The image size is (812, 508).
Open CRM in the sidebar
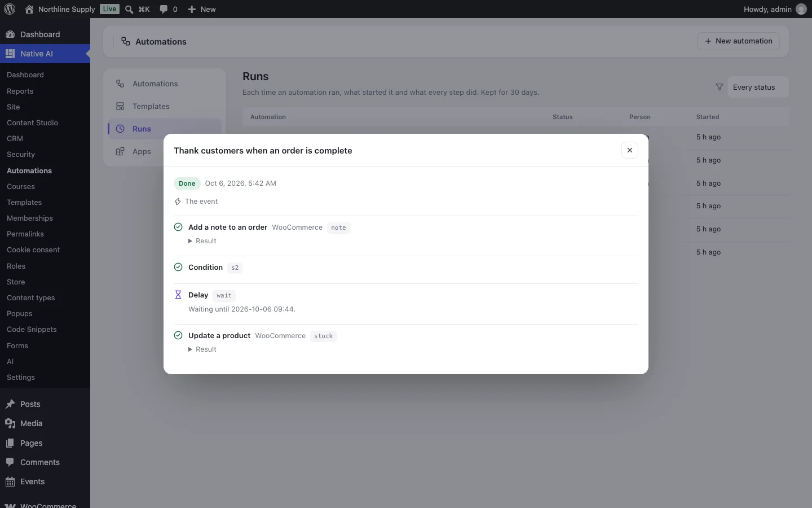click(x=15, y=138)
